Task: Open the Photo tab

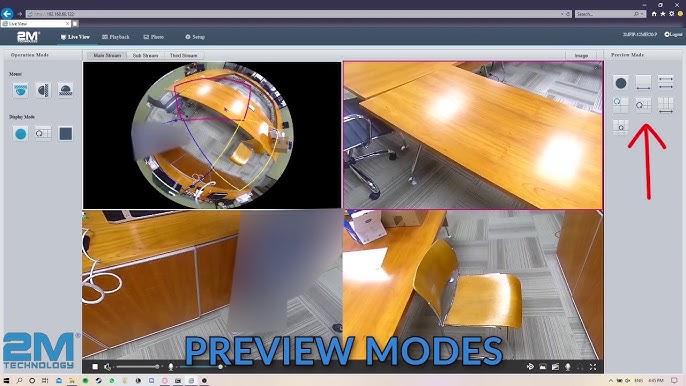Action: pyautogui.click(x=154, y=37)
